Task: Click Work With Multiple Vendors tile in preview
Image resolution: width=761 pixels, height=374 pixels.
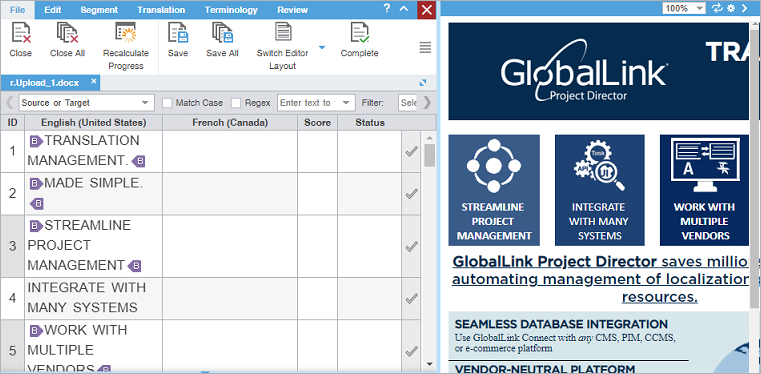Action: (x=704, y=190)
